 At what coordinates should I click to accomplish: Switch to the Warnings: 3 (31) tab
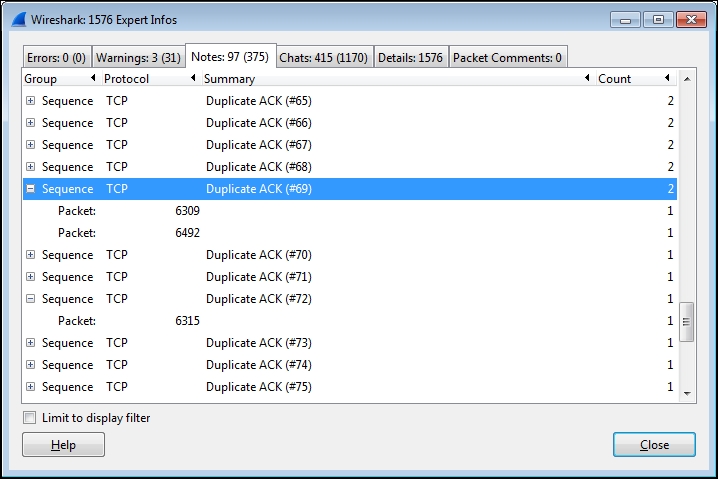(x=138, y=58)
